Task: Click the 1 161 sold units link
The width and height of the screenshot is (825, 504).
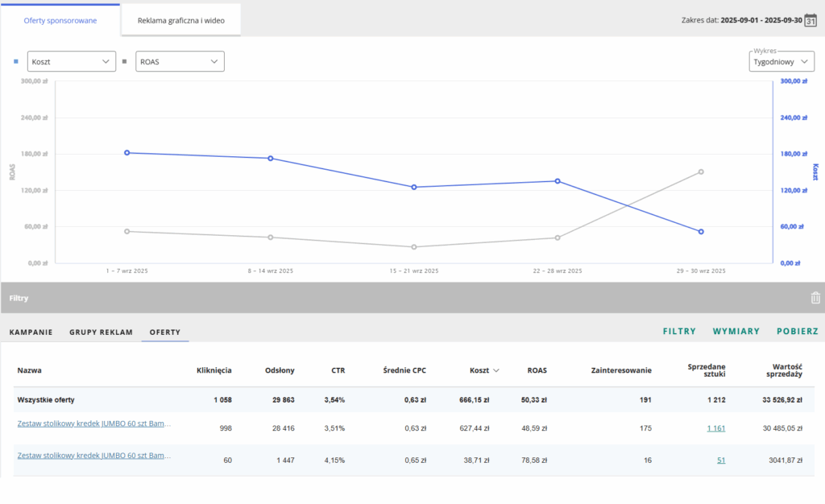Action: (x=715, y=428)
